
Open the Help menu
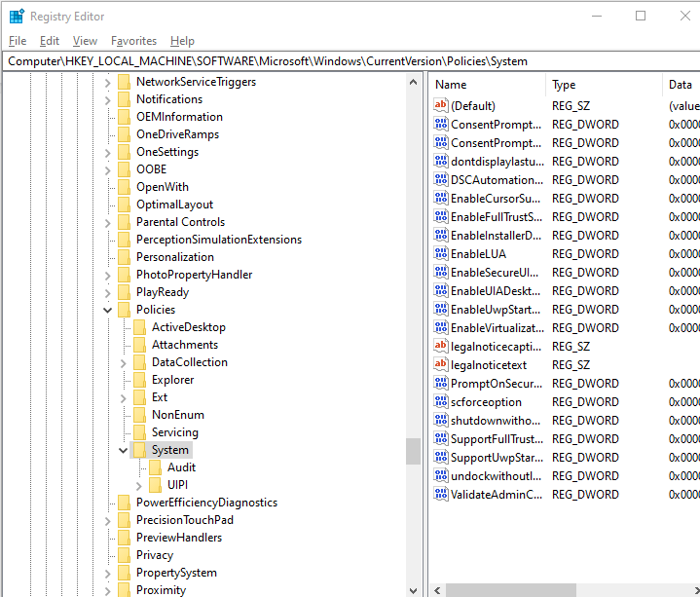point(182,41)
